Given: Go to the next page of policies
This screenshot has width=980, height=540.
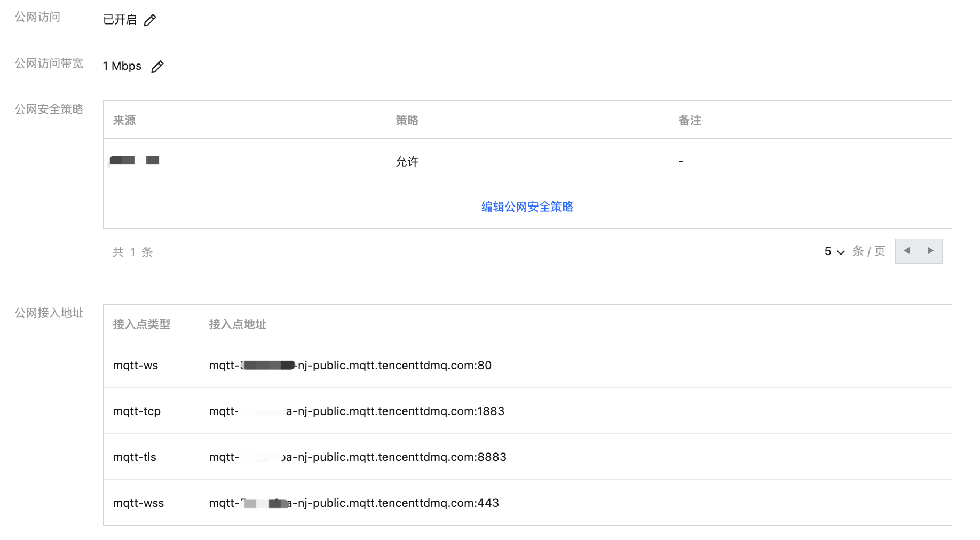Looking at the screenshot, I should click(930, 251).
